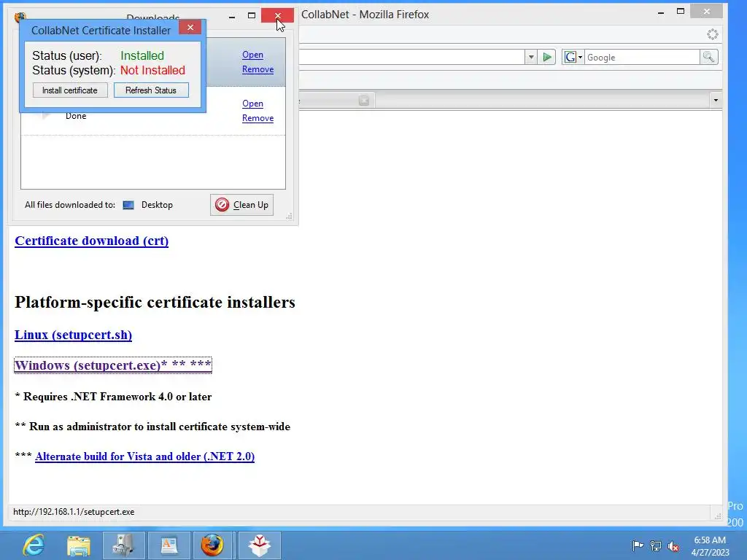Expand the Firefox address bar history dropdown

pos(531,57)
